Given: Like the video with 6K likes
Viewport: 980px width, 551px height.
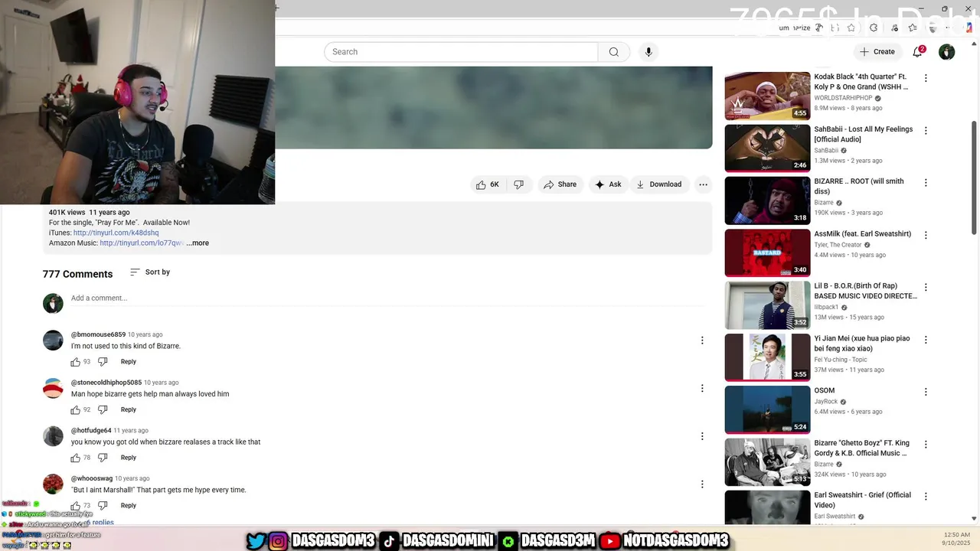Looking at the screenshot, I should coord(487,184).
